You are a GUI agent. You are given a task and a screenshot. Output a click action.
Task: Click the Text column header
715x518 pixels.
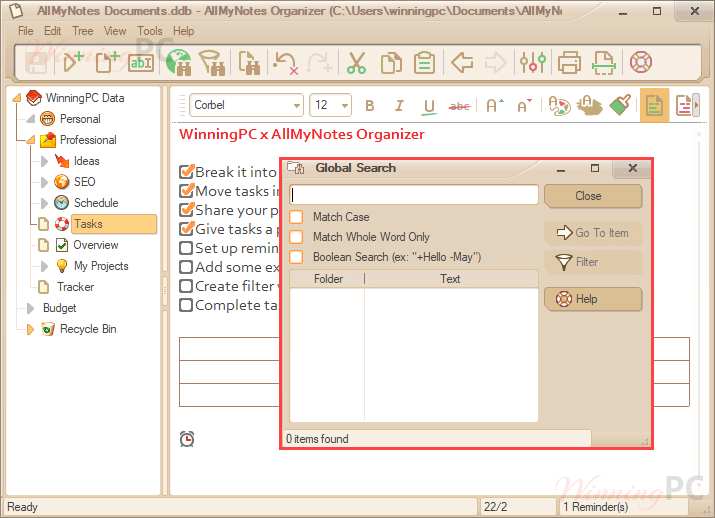tap(451, 279)
